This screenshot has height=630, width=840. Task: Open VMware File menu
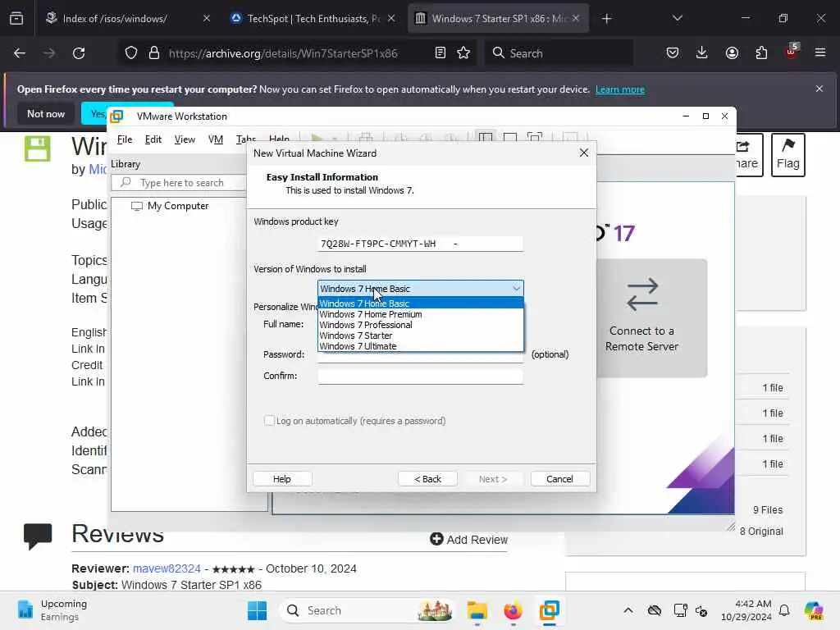click(125, 139)
